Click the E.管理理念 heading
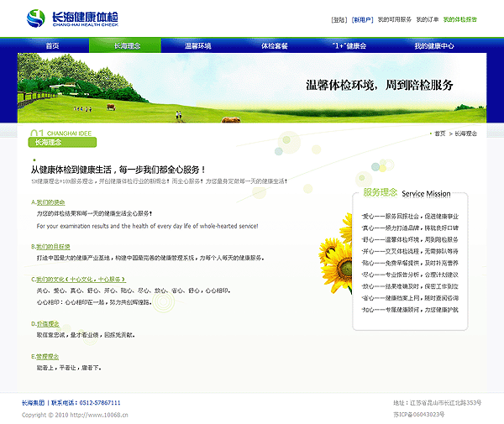 click(46, 356)
